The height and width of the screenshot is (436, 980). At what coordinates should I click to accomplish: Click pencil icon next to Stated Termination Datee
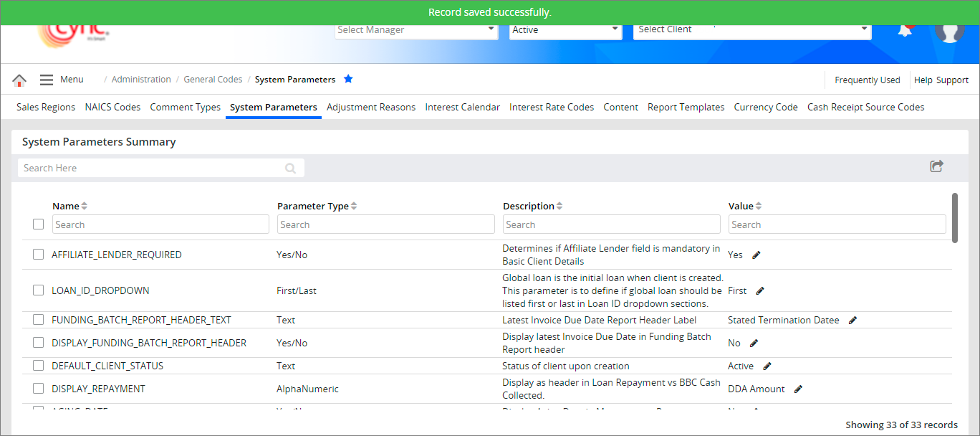[852, 320]
